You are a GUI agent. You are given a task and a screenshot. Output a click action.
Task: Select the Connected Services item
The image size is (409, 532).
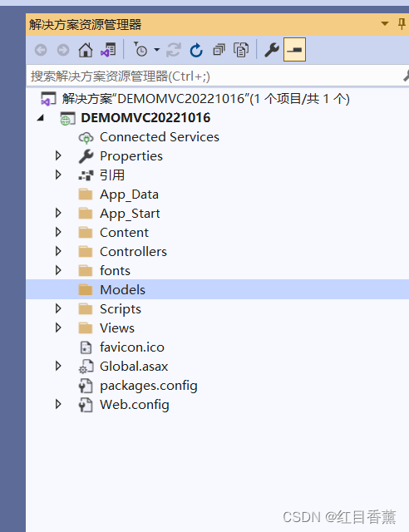[159, 136]
